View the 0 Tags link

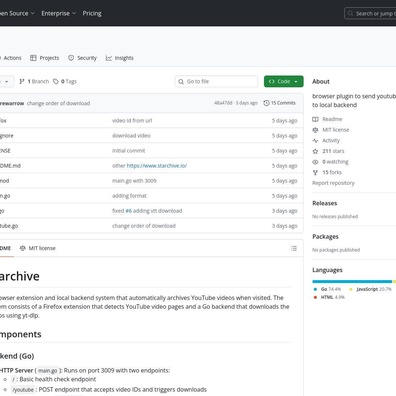pos(65,81)
